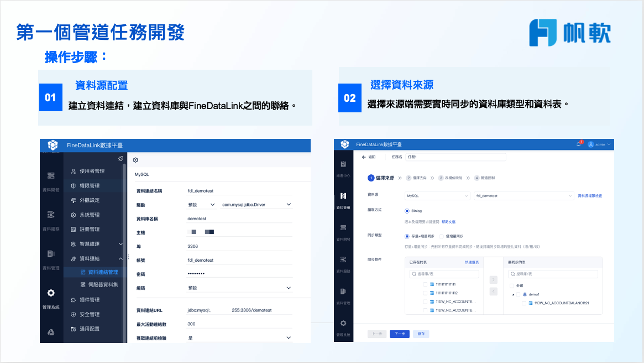The height and width of the screenshot is (363, 644).
Task: Open fdl_demotest connection dropdown in right screenshot
Action: [523, 196]
